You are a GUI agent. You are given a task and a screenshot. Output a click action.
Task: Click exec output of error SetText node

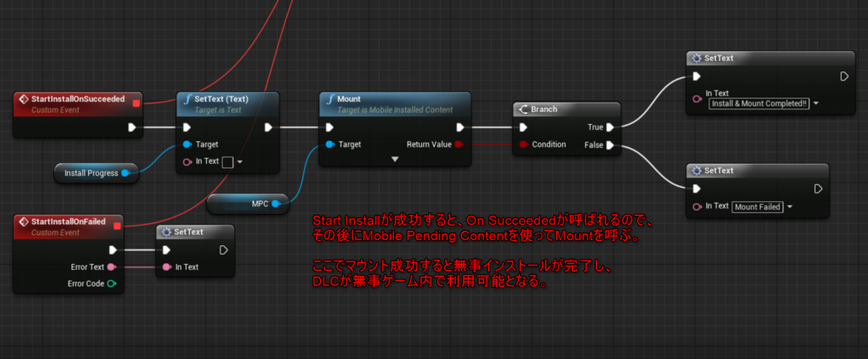pos(224,250)
